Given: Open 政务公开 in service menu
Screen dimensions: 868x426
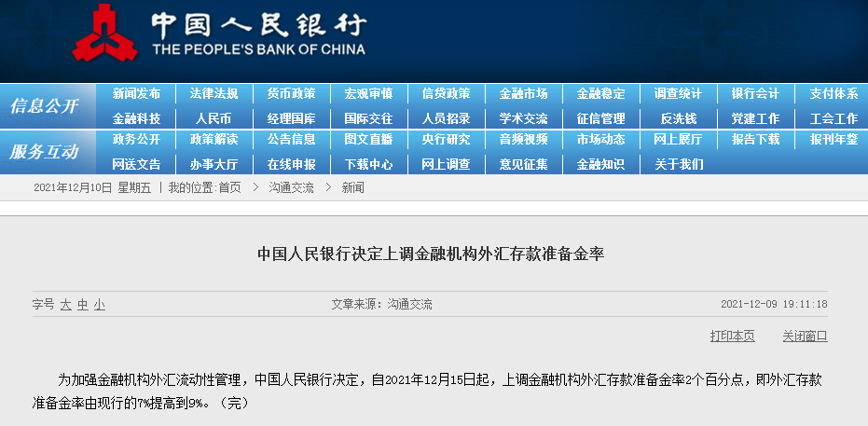Looking at the screenshot, I should click(136, 140).
